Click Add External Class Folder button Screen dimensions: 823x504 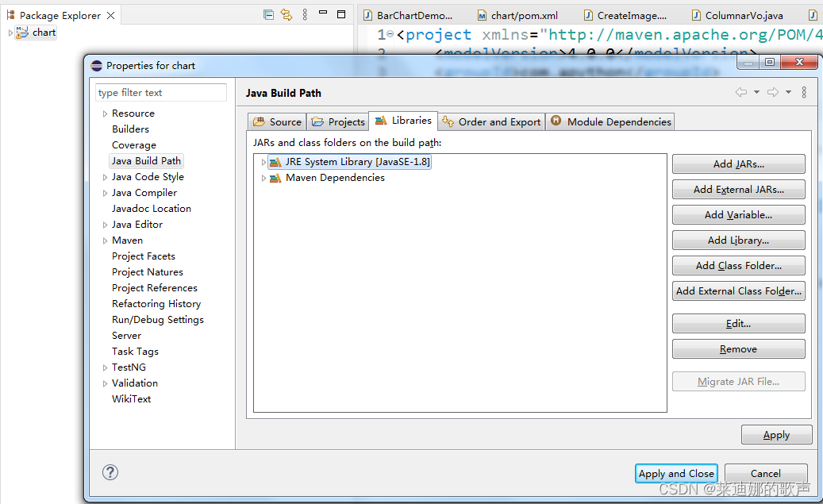[x=739, y=290]
